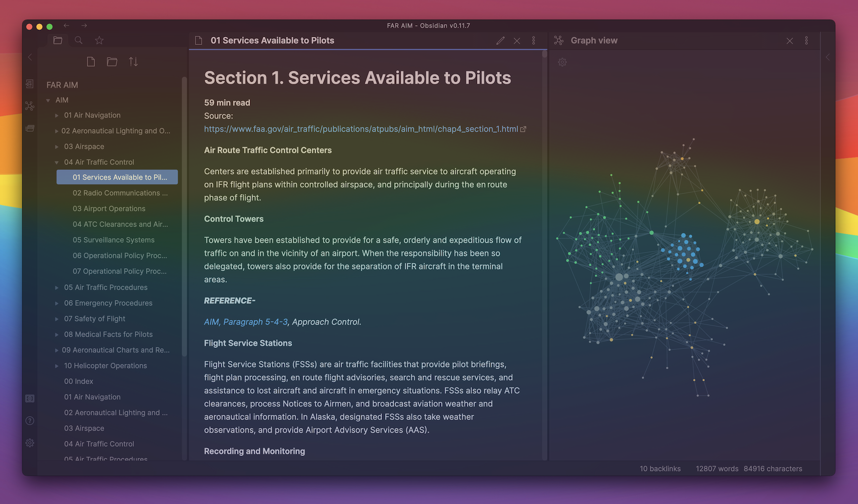The height and width of the screenshot is (504, 858).
Task: Switch to the File explorer tab icon
Action: [58, 40]
